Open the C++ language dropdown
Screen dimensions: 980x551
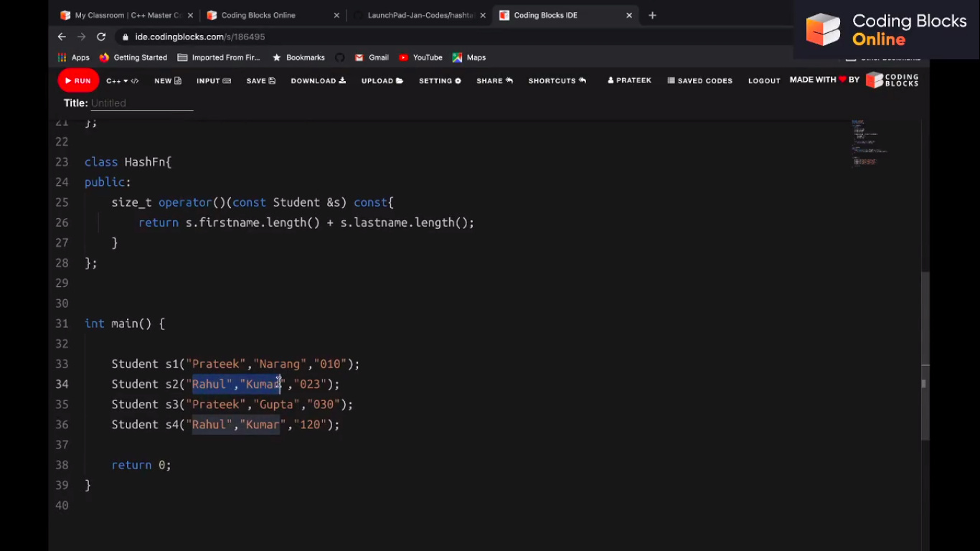click(122, 81)
